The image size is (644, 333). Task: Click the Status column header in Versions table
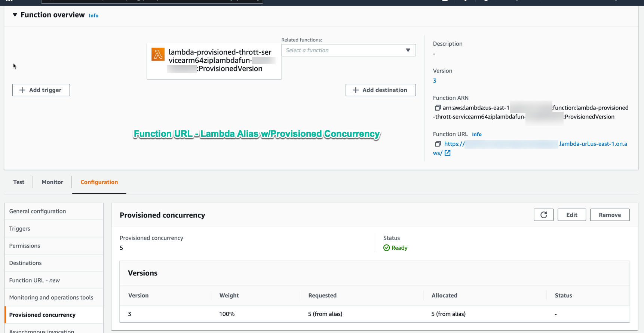click(563, 295)
